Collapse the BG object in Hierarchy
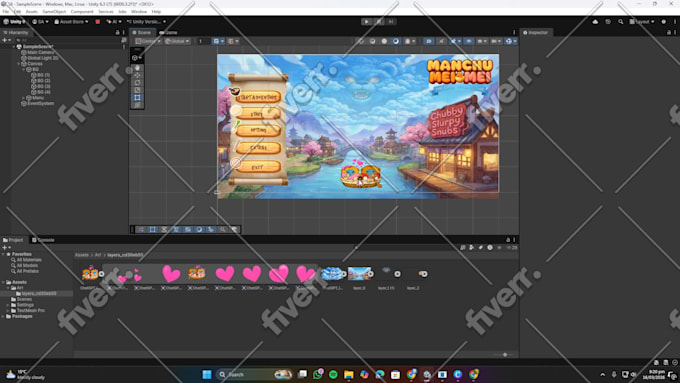Image resolution: width=680 pixels, height=383 pixels. pos(23,69)
